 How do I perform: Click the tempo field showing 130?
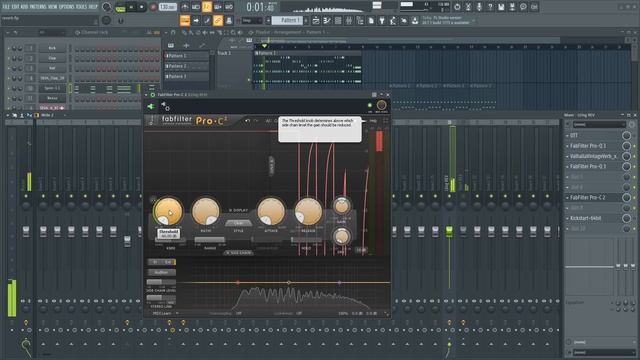pyautogui.click(x=167, y=7)
